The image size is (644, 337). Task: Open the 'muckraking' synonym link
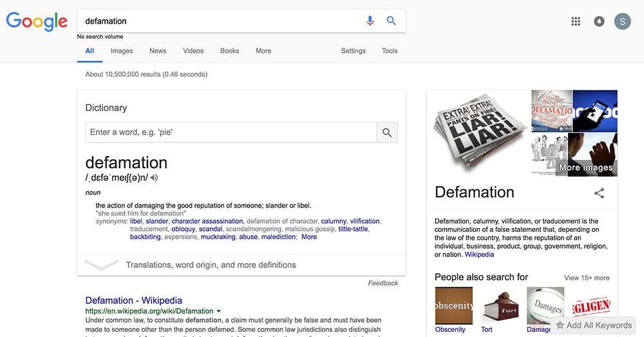click(218, 236)
